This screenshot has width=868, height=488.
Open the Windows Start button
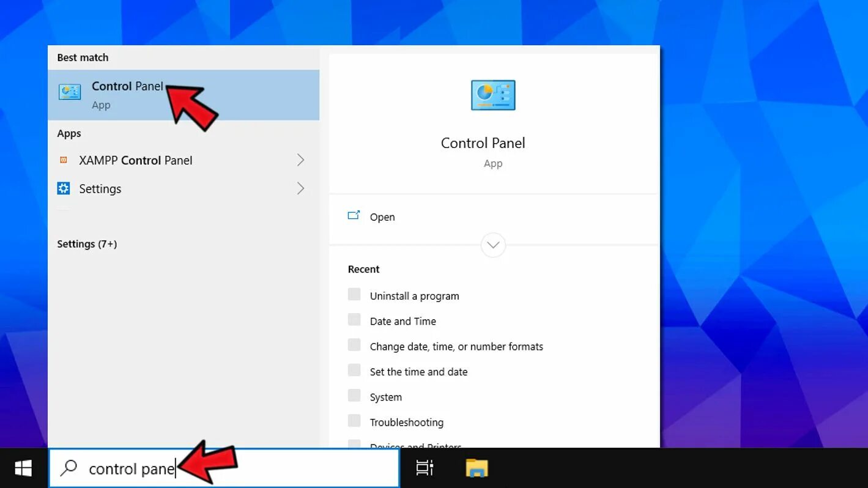pyautogui.click(x=23, y=468)
